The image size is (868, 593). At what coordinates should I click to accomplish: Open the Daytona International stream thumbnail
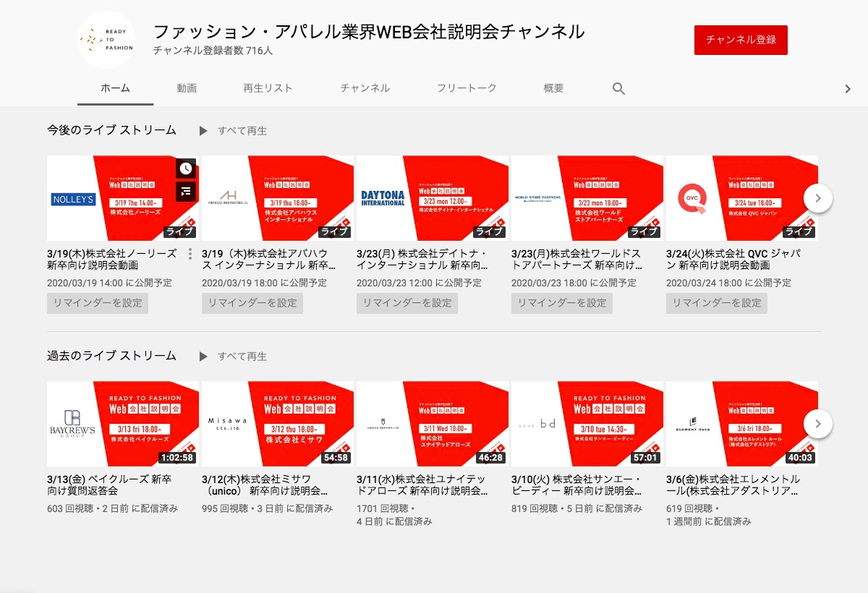433,198
